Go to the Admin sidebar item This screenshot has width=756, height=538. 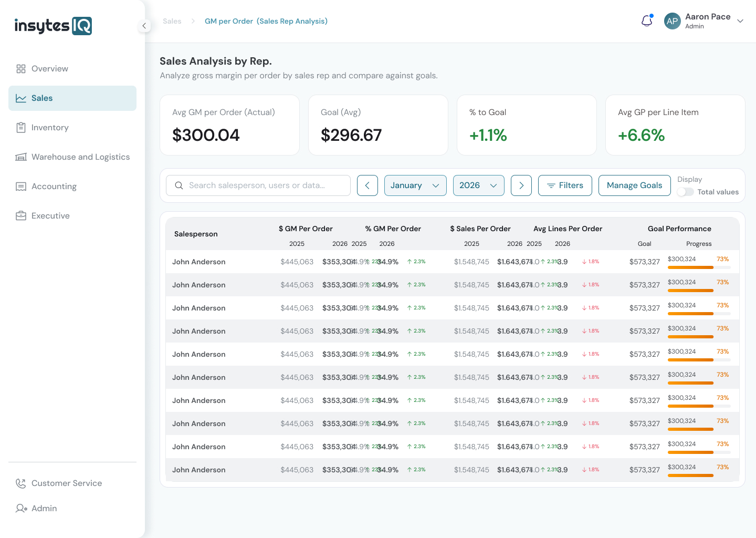coord(44,509)
